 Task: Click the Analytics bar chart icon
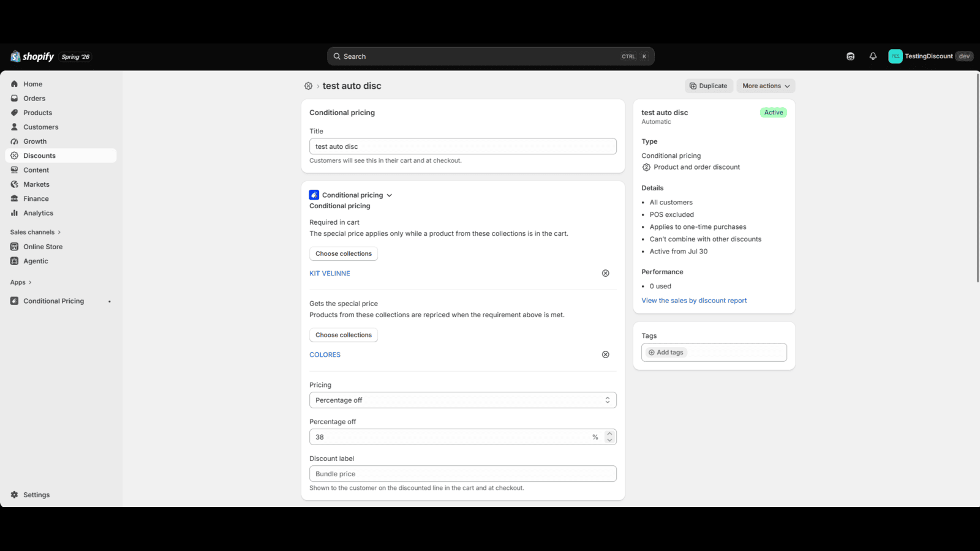click(15, 213)
